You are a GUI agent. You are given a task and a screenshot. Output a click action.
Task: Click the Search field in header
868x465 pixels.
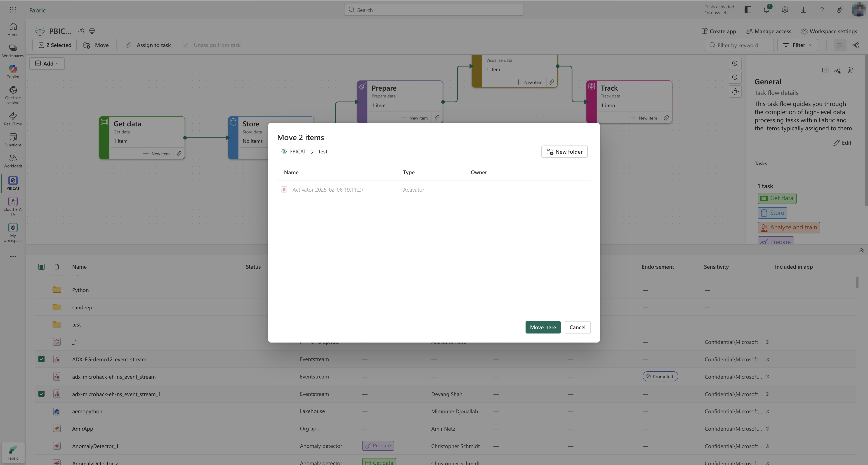434,10
